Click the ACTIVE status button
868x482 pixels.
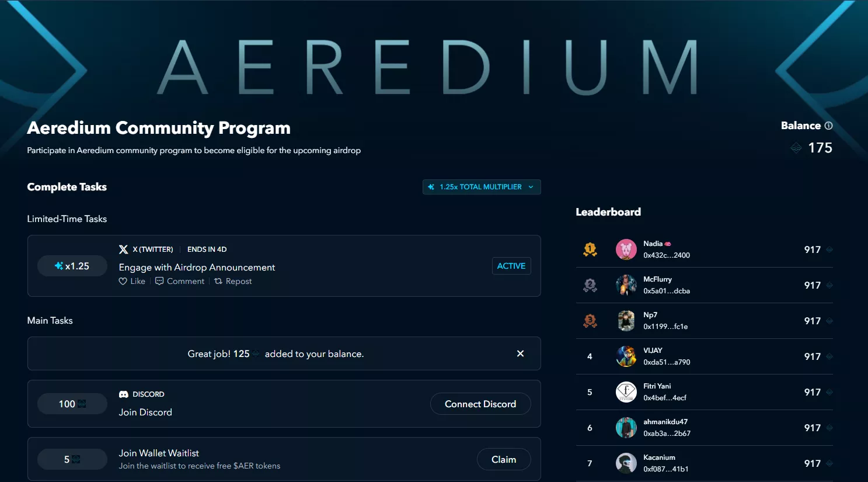511,266
